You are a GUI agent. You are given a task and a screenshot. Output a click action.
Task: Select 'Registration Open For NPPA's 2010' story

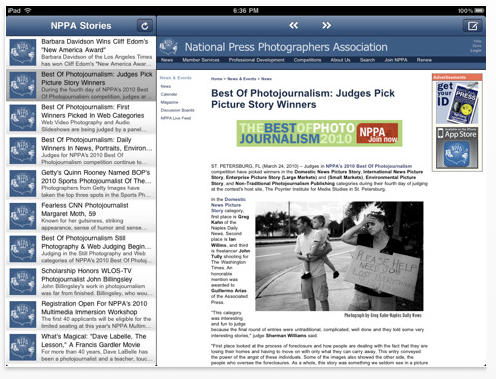[x=81, y=315]
